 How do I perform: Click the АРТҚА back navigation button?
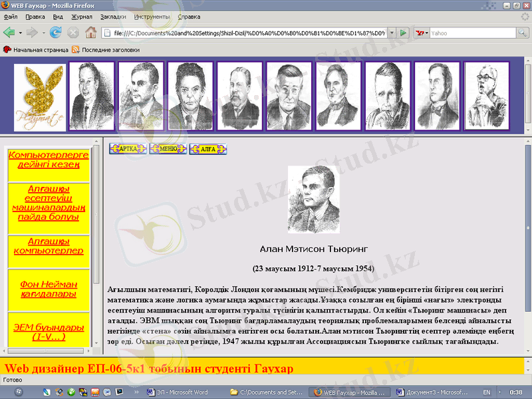point(128,148)
